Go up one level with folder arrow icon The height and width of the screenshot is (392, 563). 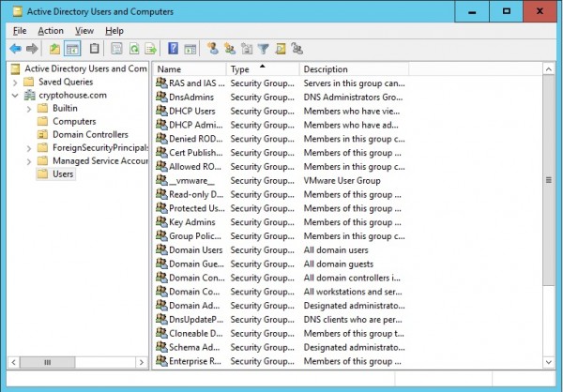click(x=55, y=49)
